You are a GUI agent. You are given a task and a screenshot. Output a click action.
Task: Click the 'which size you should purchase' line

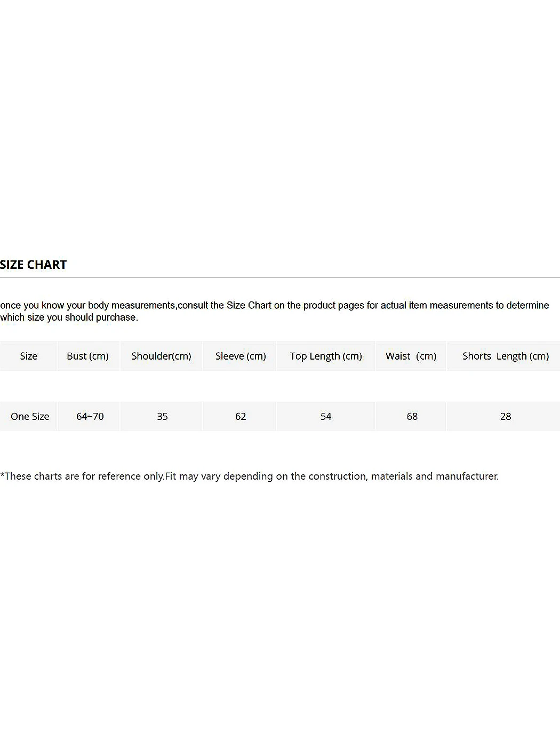[69, 317]
